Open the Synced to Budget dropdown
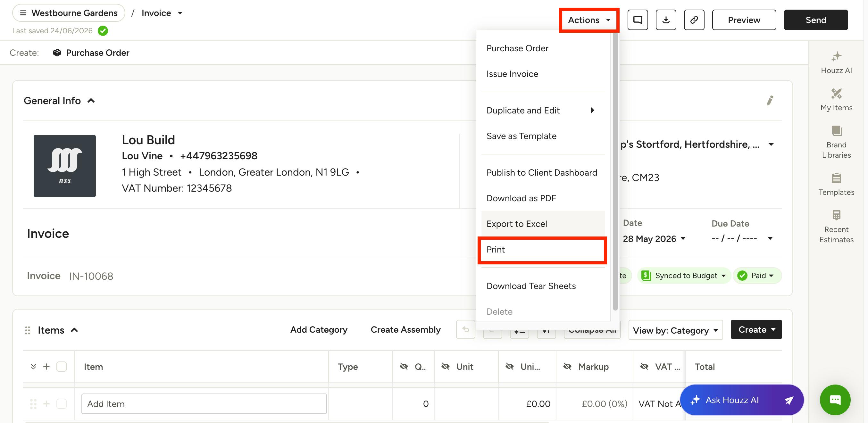 (x=684, y=275)
